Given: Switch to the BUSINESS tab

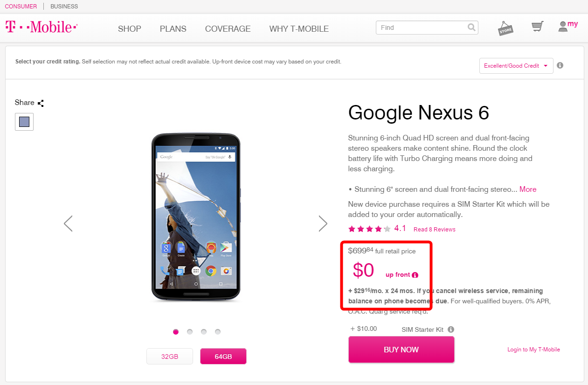Looking at the screenshot, I should [x=64, y=7].
